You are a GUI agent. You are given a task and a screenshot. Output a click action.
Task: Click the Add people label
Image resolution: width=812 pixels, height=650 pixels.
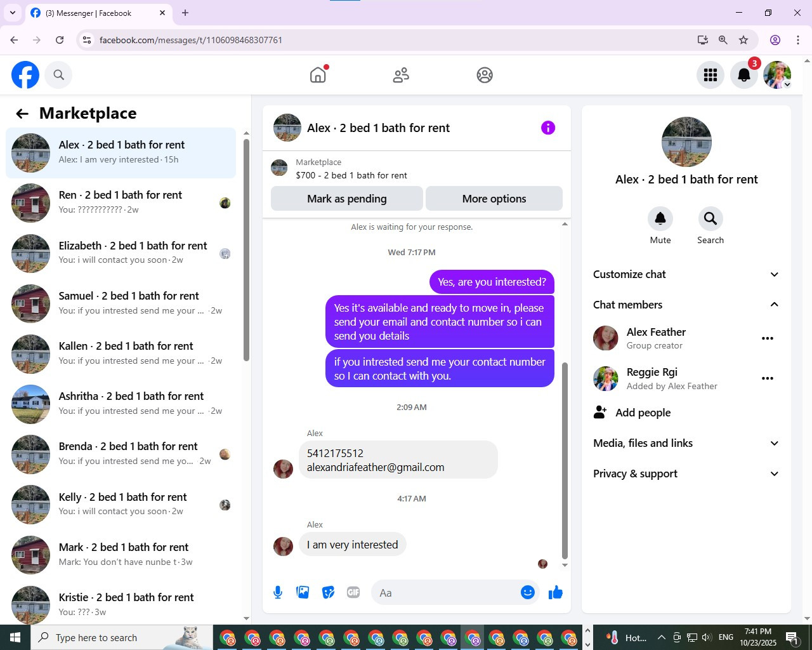643,413
